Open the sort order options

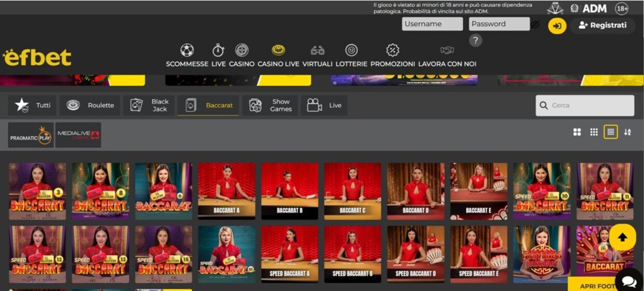click(627, 132)
